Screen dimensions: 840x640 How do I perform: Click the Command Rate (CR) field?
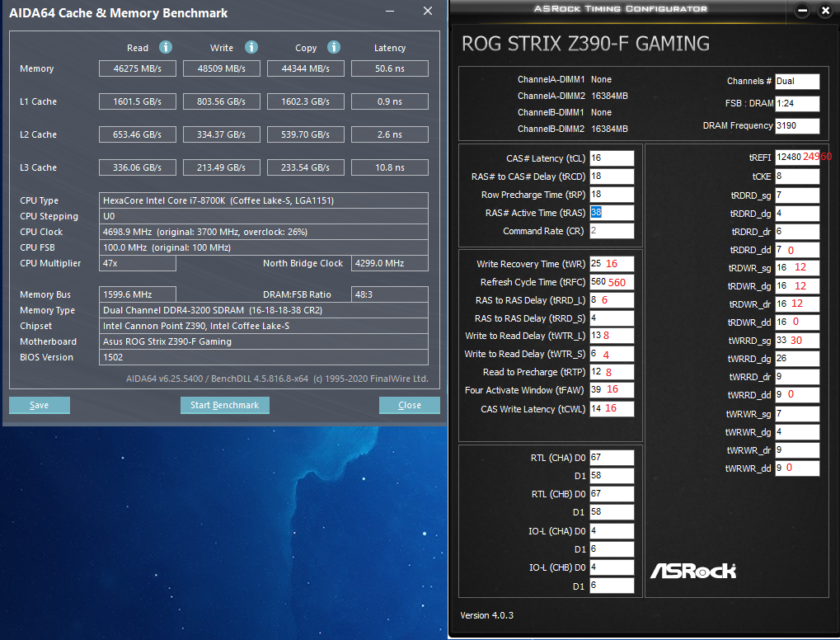pos(612,231)
